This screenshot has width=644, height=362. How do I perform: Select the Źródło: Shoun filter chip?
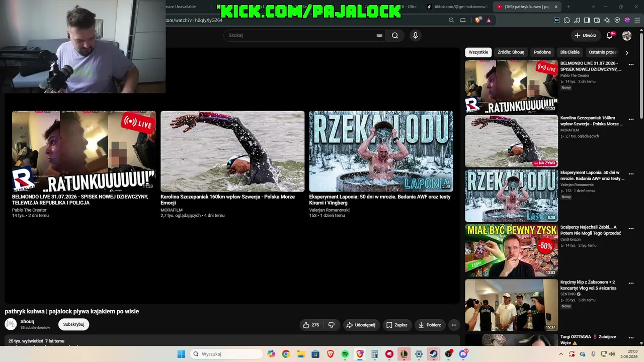click(x=511, y=52)
